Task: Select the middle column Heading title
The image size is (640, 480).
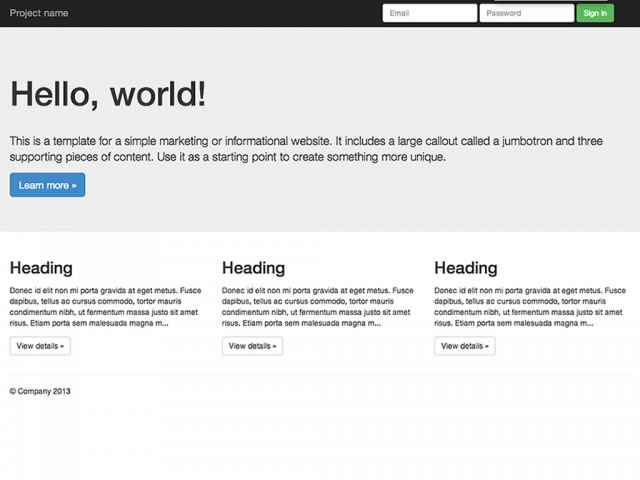Action: 253,268
